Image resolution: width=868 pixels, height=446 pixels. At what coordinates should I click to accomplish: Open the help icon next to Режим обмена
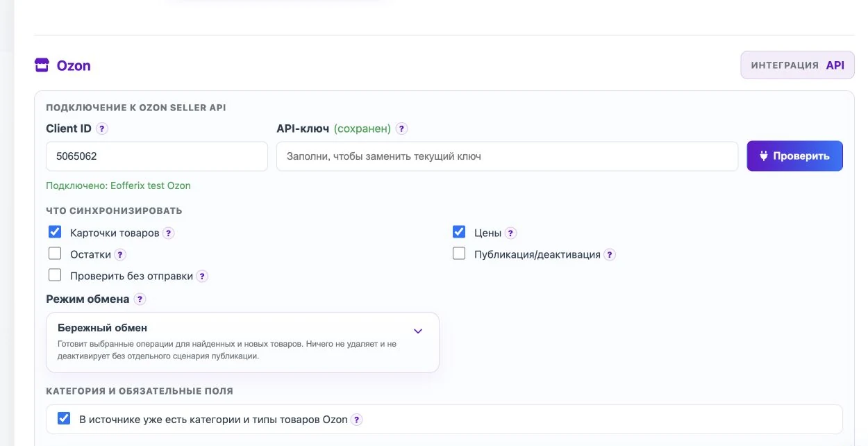(x=140, y=299)
